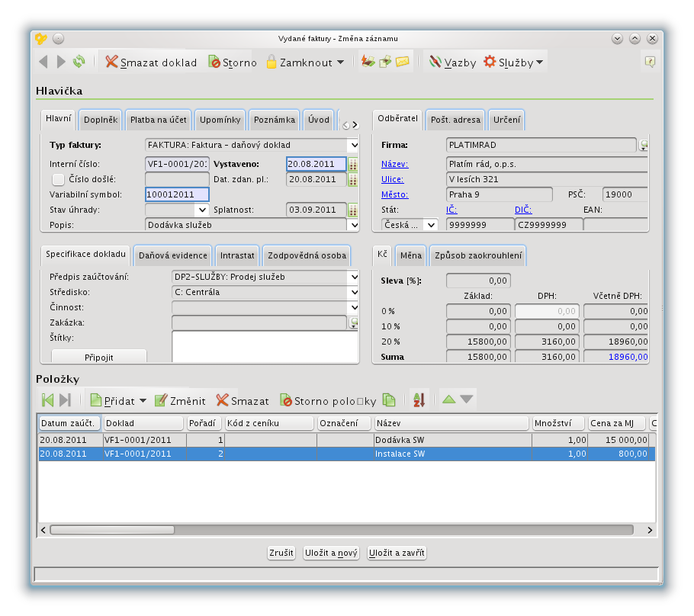Switch to the Platba na účet tab
This screenshot has height=616, width=694.
pos(158,120)
